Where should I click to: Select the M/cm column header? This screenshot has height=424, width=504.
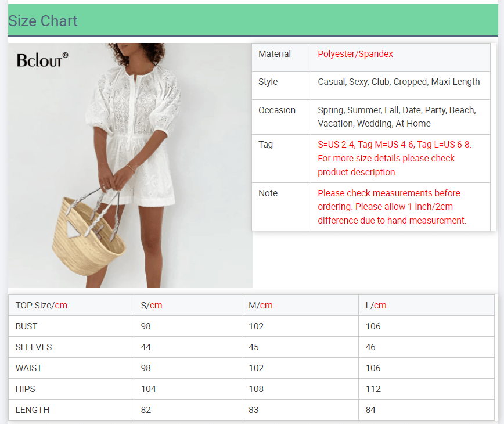tap(260, 305)
